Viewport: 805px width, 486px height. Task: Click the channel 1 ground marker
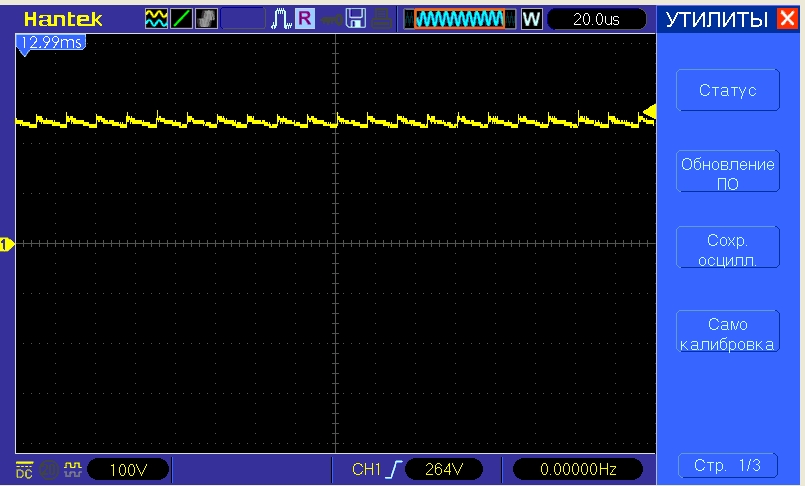click(6, 244)
